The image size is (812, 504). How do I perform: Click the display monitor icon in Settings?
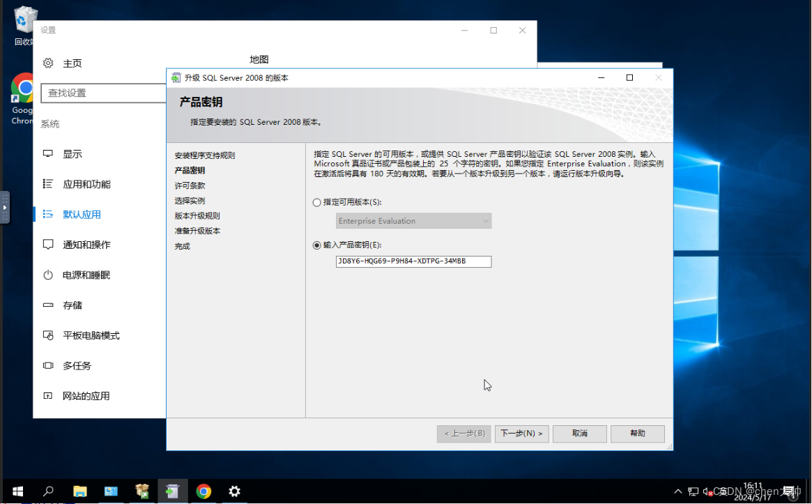click(48, 154)
